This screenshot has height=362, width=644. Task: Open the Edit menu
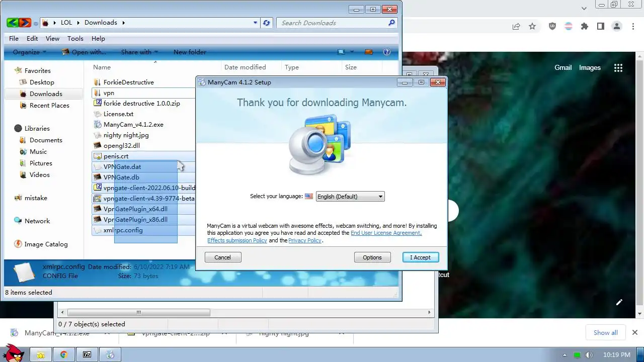point(32,38)
